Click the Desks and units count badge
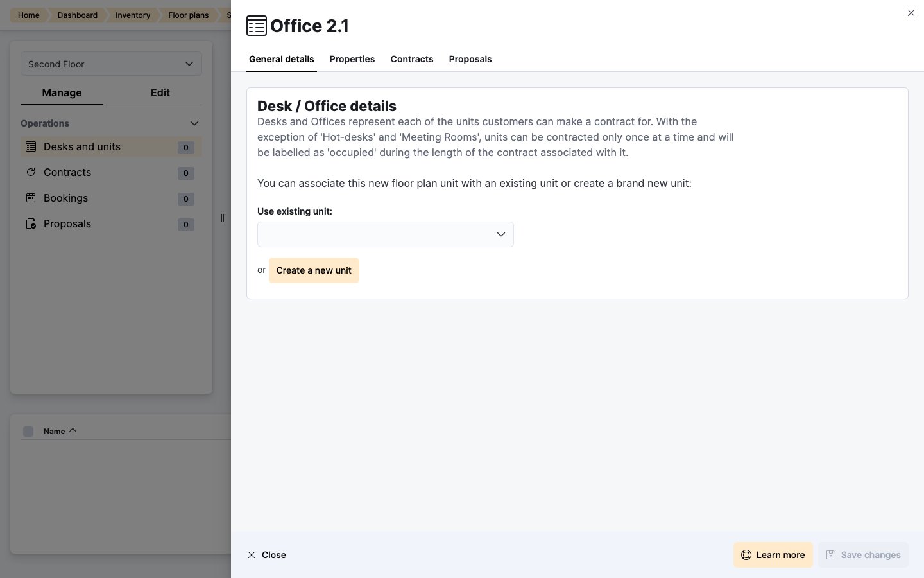 pyautogui.click(x=185, y=147)
